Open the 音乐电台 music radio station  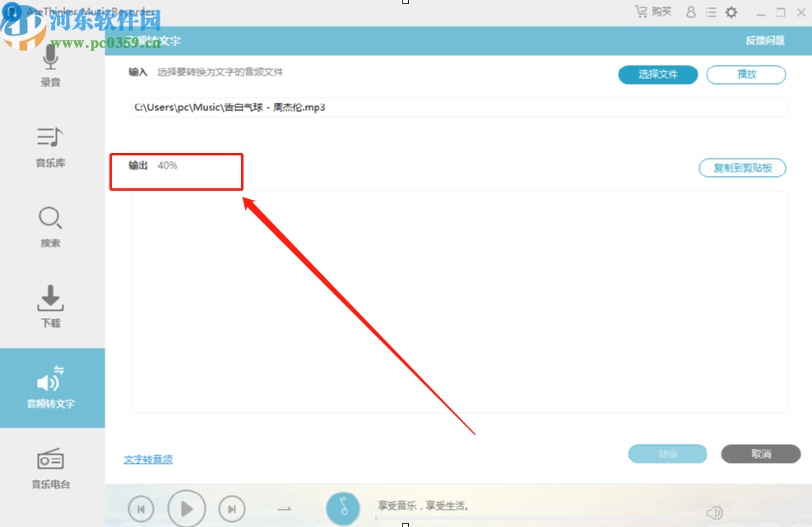50,469
